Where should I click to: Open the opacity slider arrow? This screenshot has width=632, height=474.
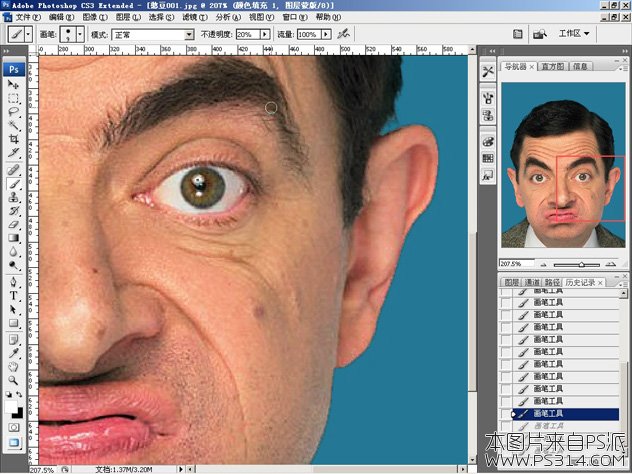click(265, 35)
